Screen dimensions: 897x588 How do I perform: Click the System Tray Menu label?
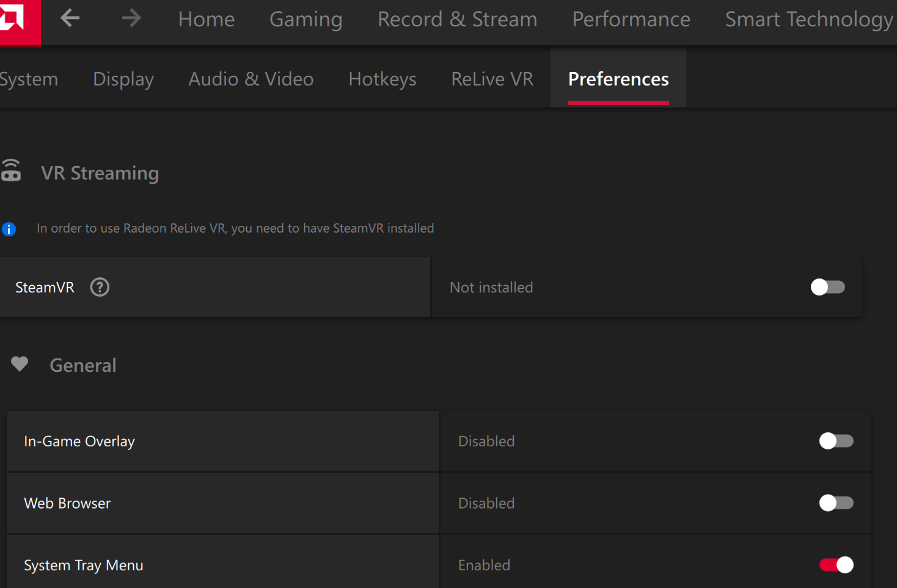(x=84, y=566)
